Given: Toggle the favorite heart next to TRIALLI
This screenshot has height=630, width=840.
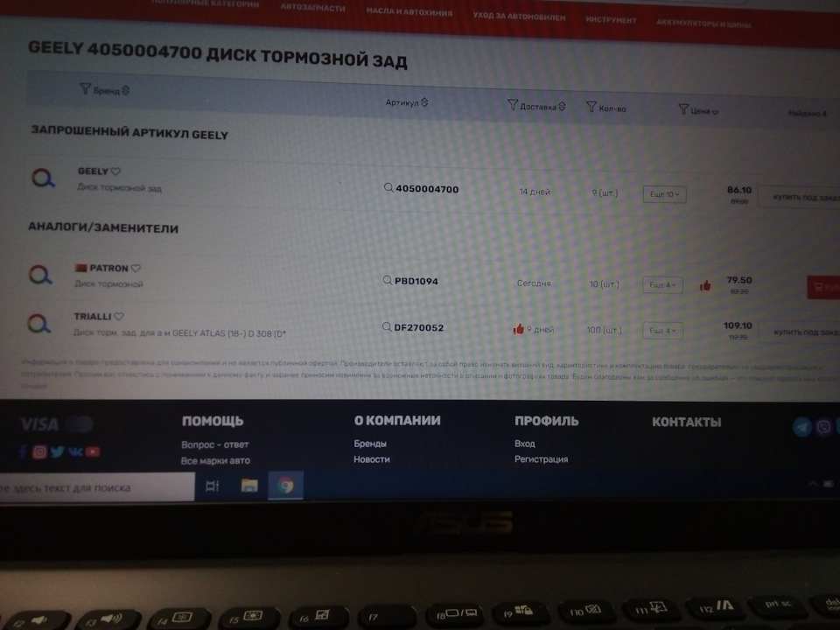Looking at the screenshot, I should 119,317.
